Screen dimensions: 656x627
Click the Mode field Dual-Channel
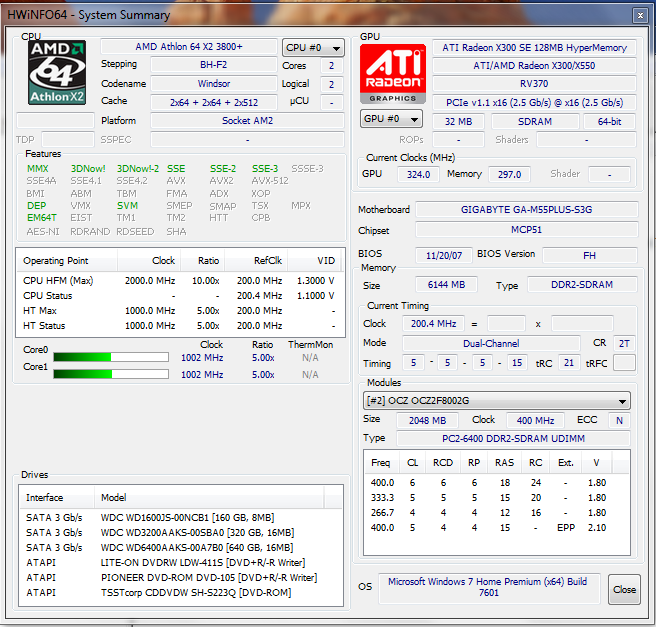click(x=491, y=343)
